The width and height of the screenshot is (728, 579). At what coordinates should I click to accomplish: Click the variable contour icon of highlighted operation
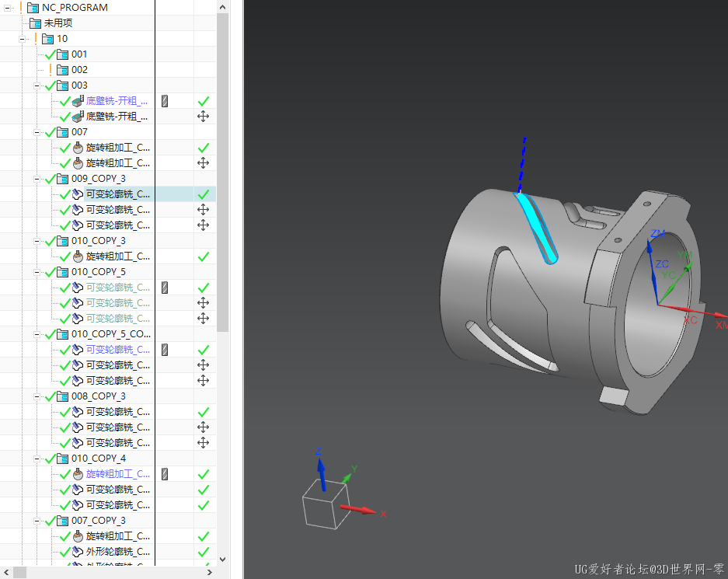[78, 194]
